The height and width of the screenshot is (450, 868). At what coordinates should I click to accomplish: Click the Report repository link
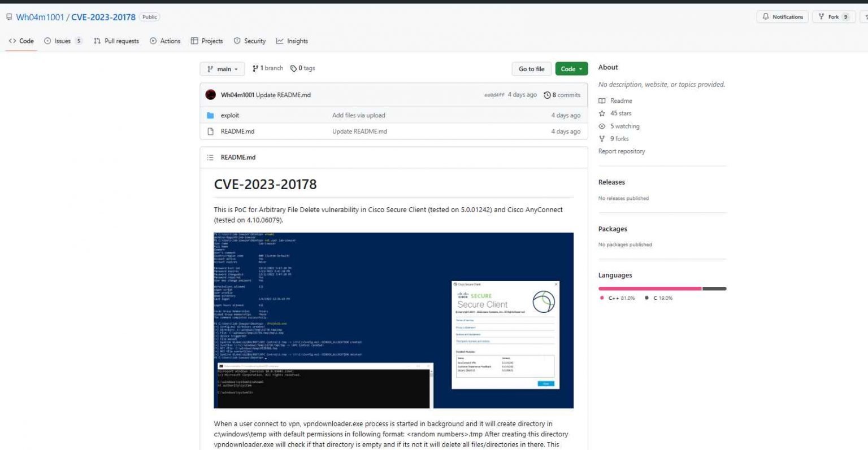pyautogui.click(x=622, y=151)
